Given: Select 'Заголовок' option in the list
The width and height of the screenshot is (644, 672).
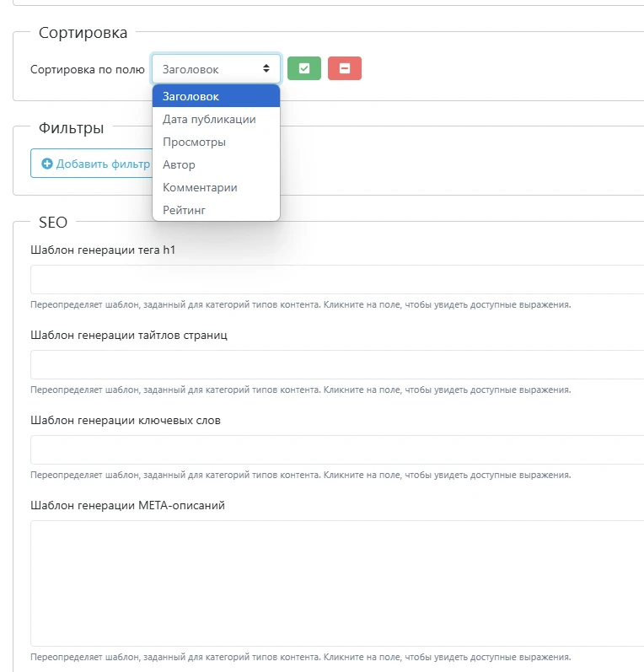Looking at the screenshot, I should pyautogui.click(x=216, y=96).
